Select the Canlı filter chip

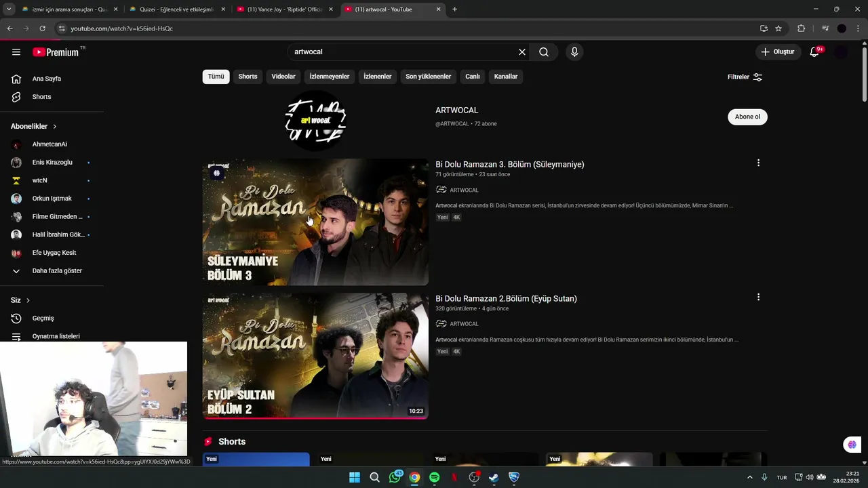click(473, 77)
